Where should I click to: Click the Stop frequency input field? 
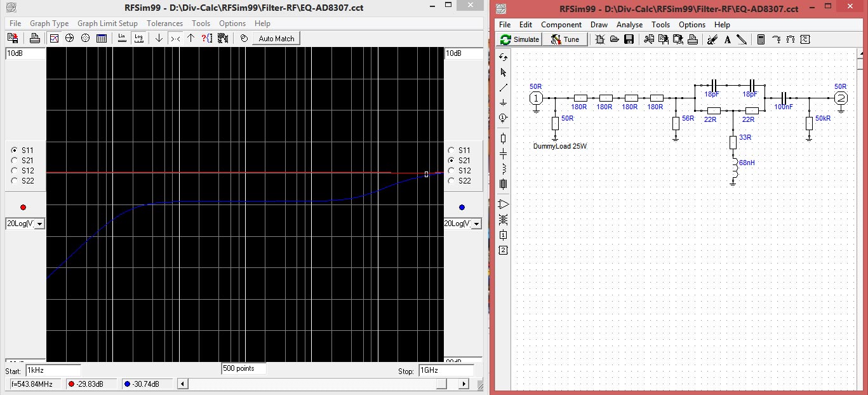(x=445, y=371)
